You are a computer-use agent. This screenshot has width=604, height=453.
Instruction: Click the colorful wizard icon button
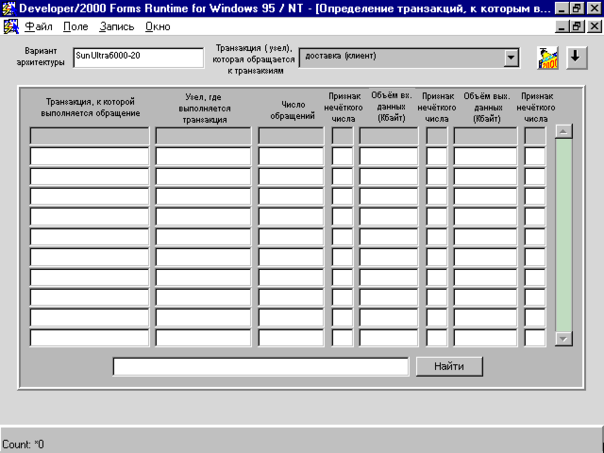pyautogui.click(x=547, y=58)
